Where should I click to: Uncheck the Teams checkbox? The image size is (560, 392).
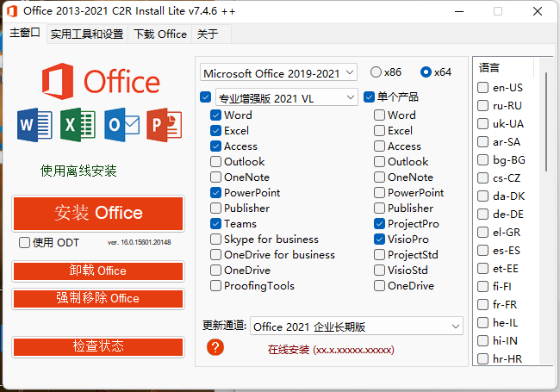(x=216, y=224)
